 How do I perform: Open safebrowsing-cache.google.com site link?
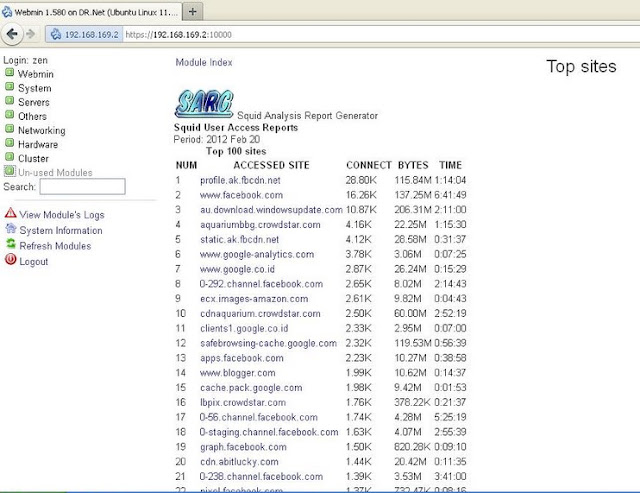pos(268,343)
